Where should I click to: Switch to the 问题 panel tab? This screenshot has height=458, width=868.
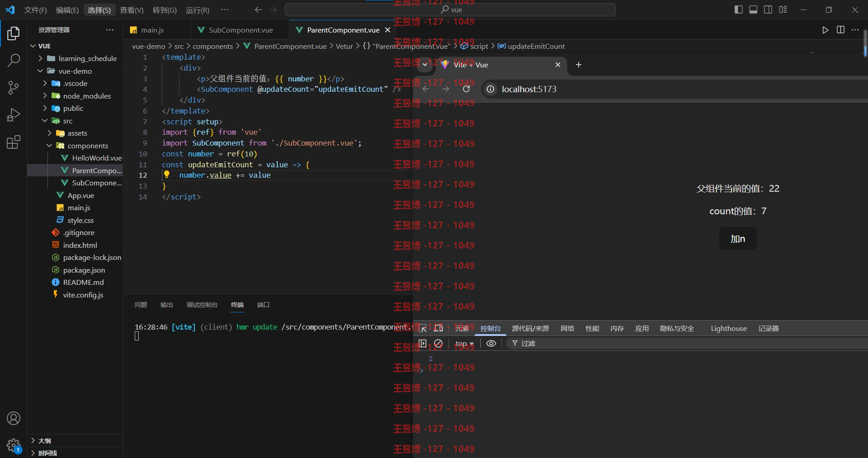point(141,305)
